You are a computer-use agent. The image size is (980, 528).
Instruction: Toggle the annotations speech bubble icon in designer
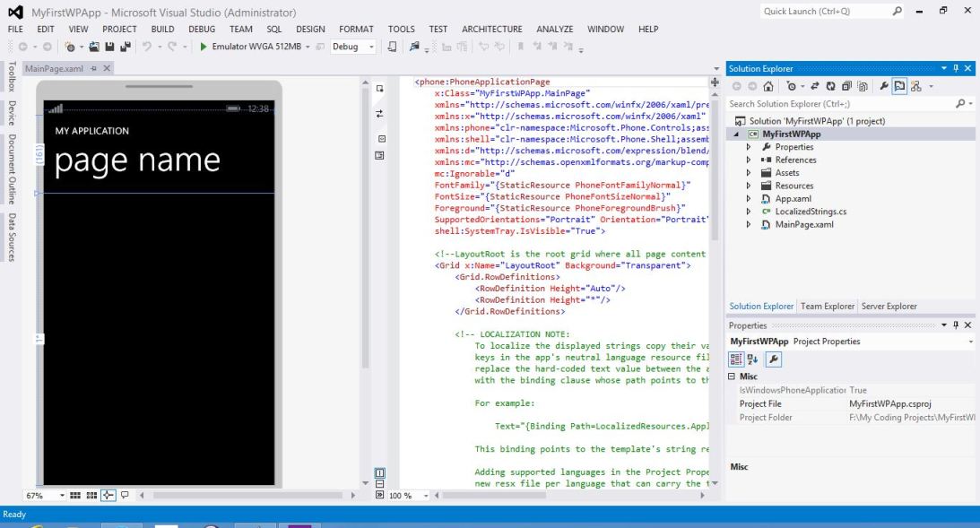coord(125,495)
